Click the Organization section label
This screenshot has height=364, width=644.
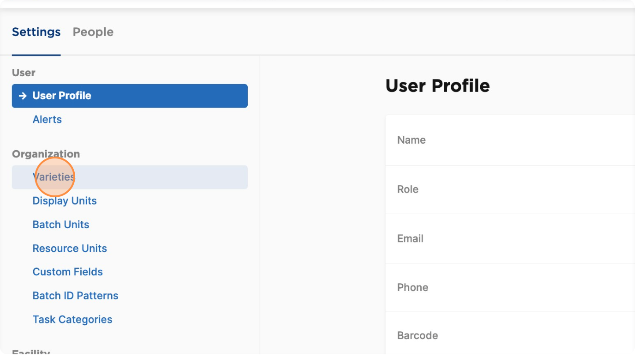(46, 154)
